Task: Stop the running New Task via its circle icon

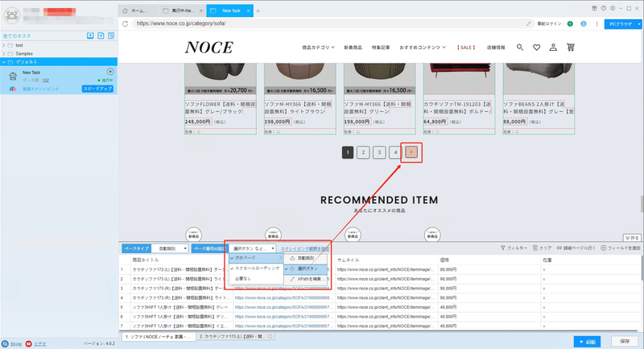Action: coord(110,72)
